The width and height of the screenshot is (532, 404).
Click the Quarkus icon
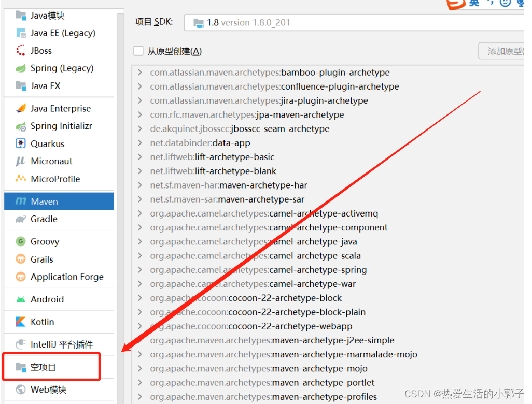[21, 143]
